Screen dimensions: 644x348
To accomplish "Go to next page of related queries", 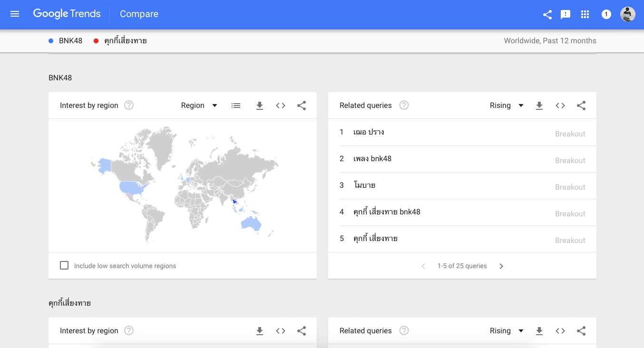I will [x=501, y=266].
